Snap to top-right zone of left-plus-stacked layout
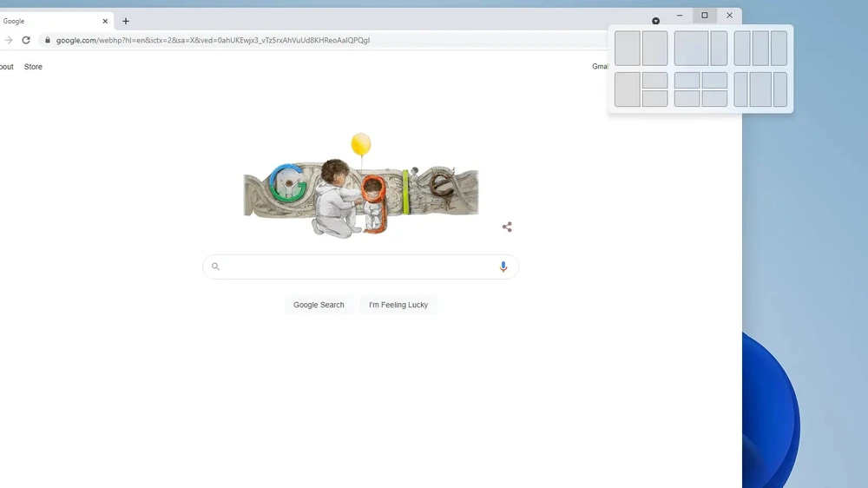The image size is (868, 488). coord(654,80)
